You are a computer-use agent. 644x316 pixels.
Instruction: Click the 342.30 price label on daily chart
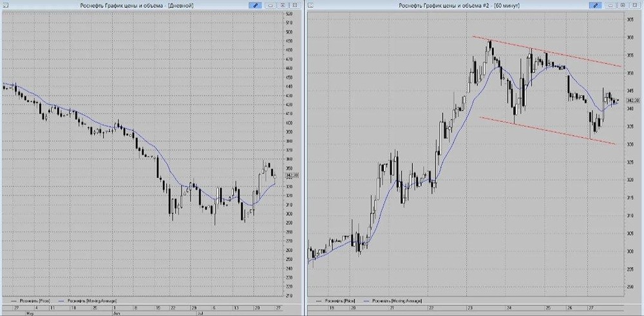[x=292, y=175]
